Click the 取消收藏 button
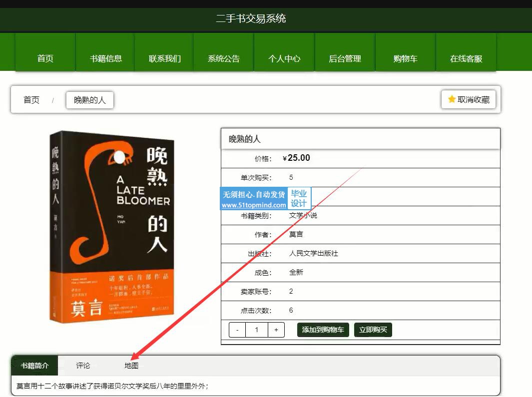This screenshot has width=532, height=397. click(x=469, y=99)
